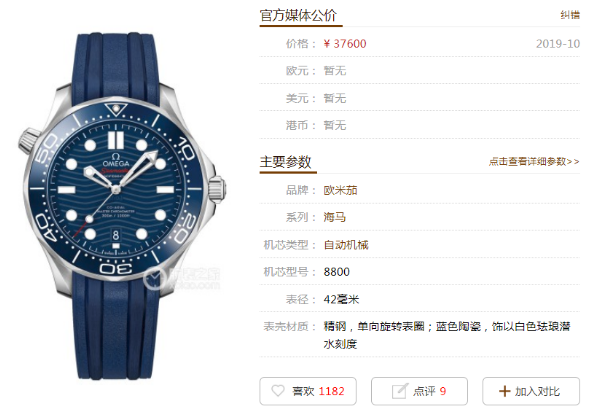Click the 主要参数 heading
This screenshot has height=416, width=593.
286,162
